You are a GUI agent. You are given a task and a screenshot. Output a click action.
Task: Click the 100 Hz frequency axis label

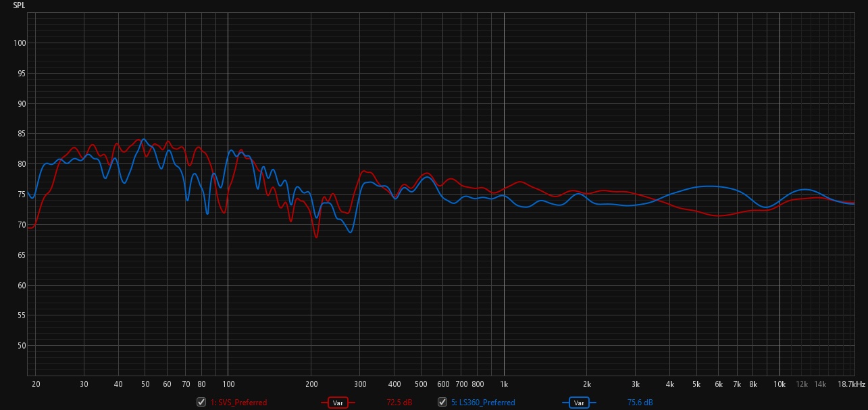pyautogui.click(x=228, y=384)
